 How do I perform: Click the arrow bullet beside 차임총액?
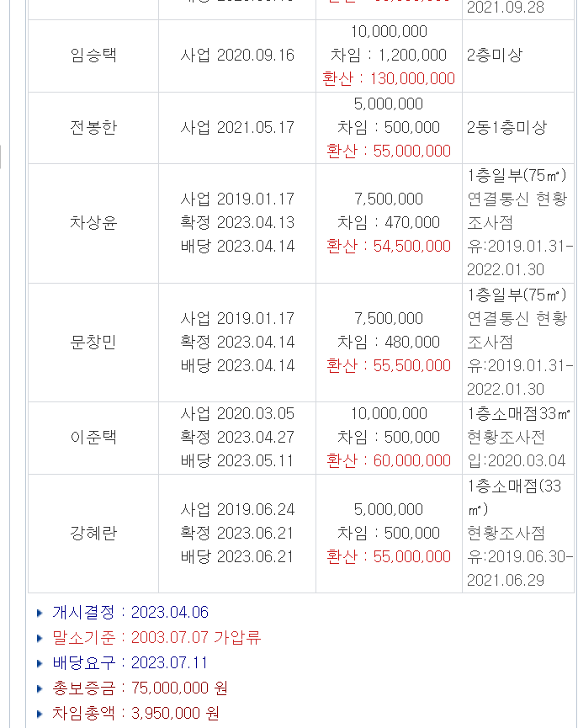[x=40, y=714]
